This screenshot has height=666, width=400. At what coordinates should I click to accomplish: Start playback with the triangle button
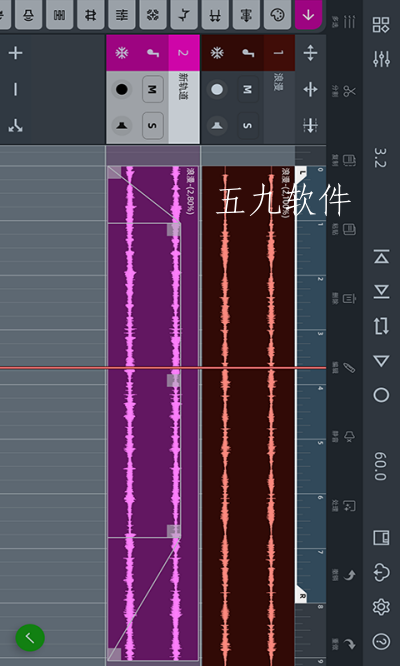(381, 361)
